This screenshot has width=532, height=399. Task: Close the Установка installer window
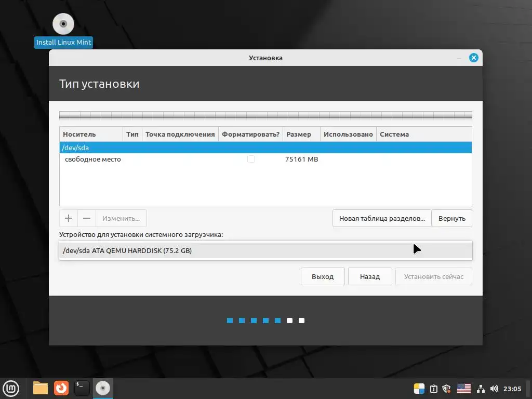474,58
